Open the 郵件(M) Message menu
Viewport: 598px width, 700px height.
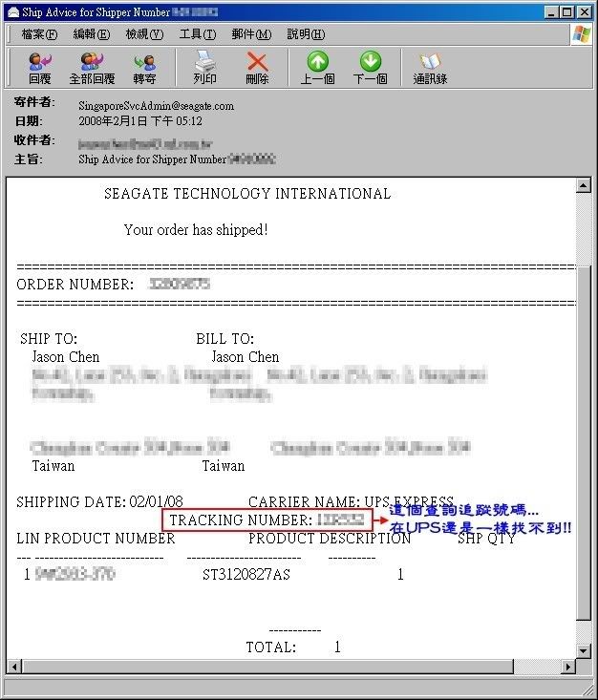click(x=251, y=34)
